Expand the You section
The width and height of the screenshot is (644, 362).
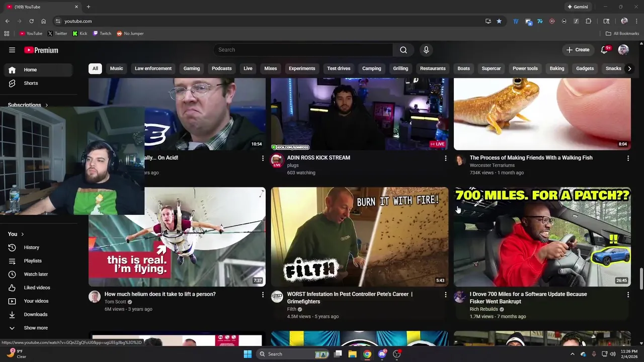[16, 234]
